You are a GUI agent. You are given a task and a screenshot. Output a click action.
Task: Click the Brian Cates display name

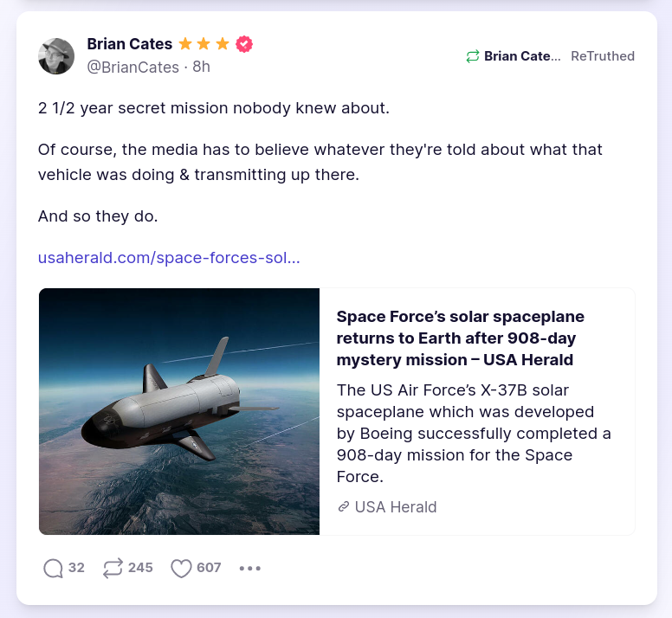pos(129,44)
